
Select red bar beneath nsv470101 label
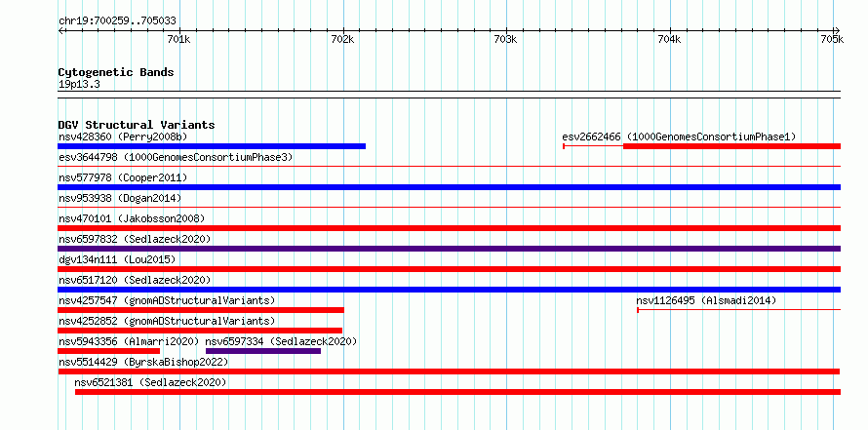(x=449, y=228)
